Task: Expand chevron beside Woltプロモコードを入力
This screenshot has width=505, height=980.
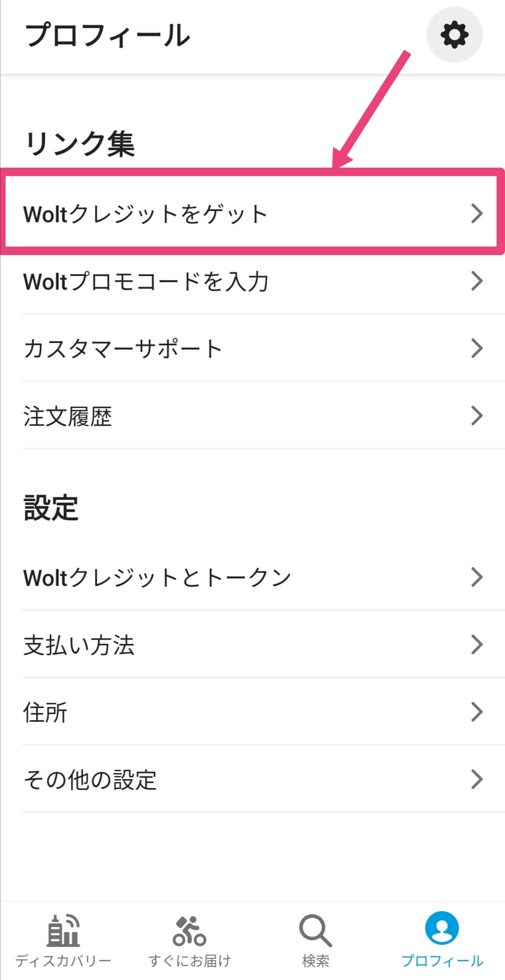Action: pyautogui.click(x=476, y=281)
